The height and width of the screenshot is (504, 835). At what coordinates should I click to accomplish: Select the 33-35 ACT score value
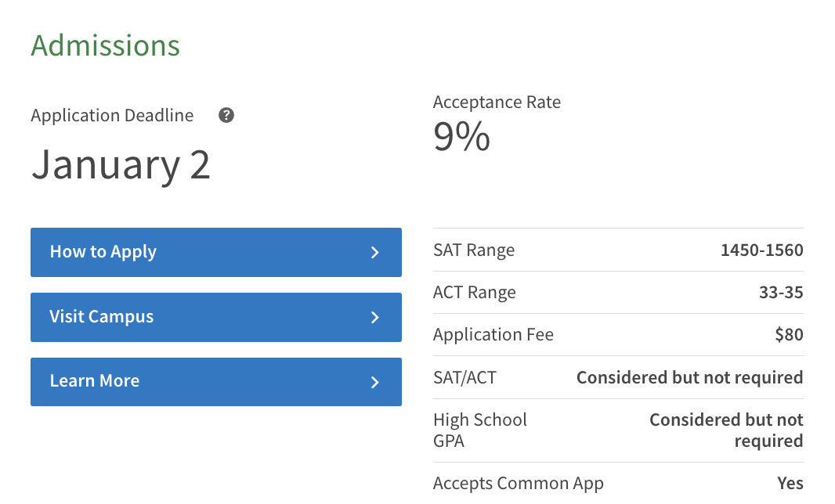tap(781, 292)
